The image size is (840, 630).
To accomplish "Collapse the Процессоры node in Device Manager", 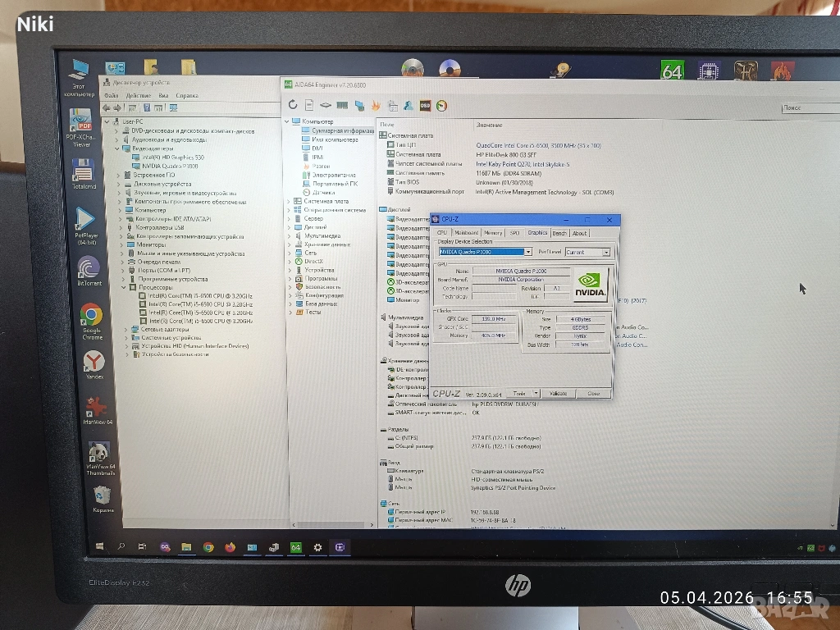I will (124, 288).
